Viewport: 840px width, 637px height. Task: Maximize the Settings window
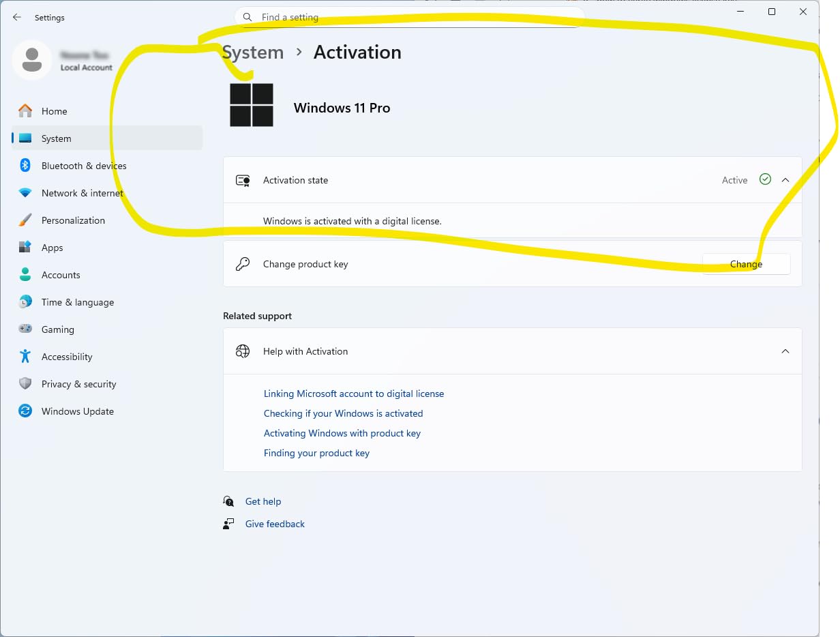(x=772, y=12)
